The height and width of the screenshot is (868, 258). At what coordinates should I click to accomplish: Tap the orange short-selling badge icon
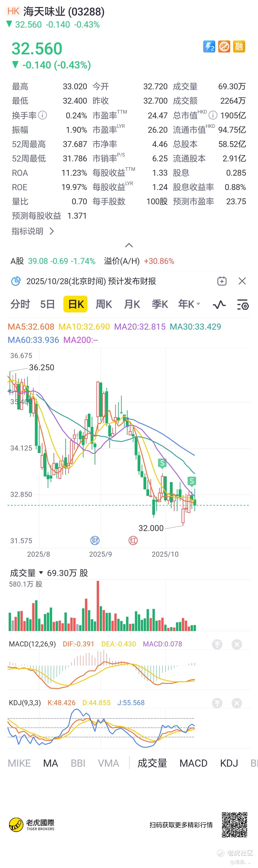[x=224, y=47]
